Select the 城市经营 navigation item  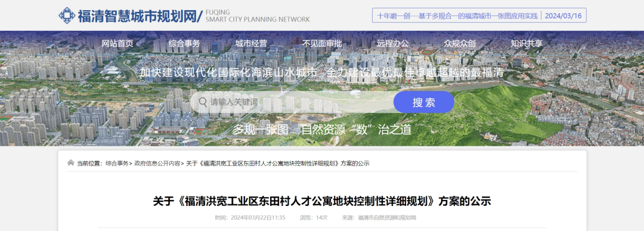point(252,43)
